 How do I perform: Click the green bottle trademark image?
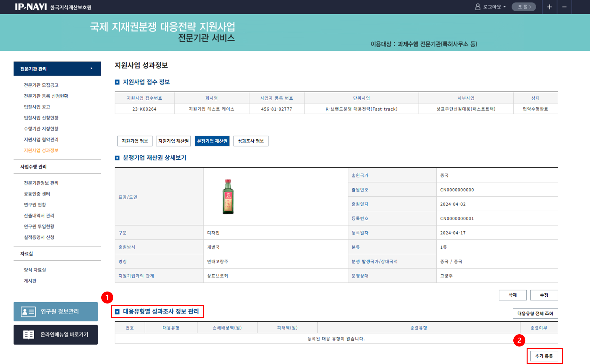pos(228,196)
